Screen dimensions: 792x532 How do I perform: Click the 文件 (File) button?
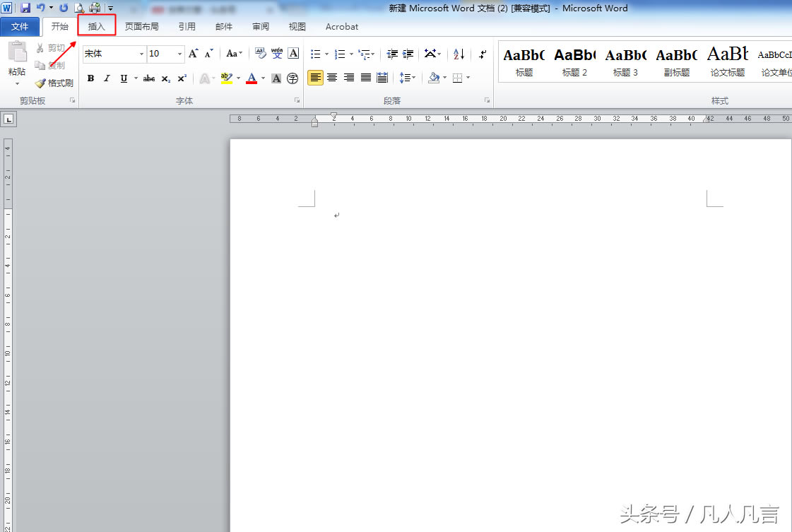click(20, 27)
